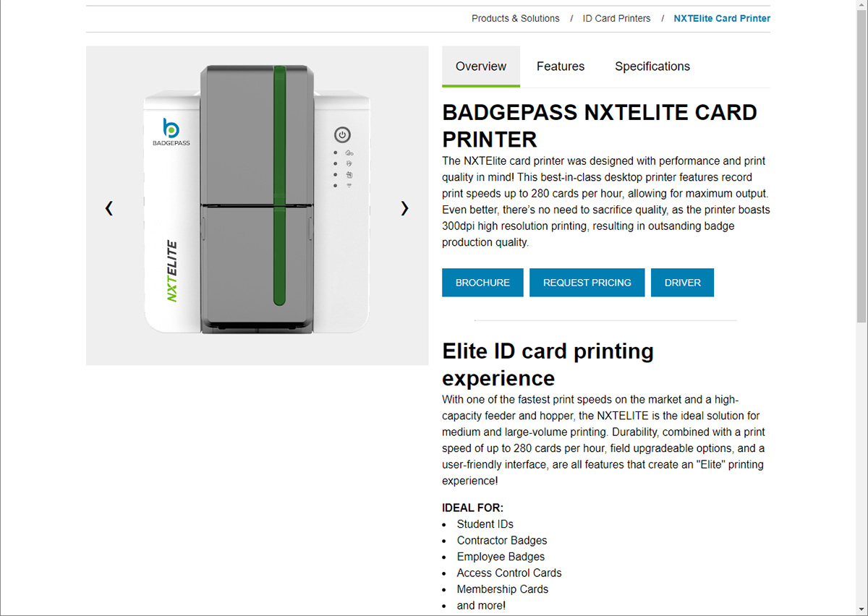868x616 pixels.
Task: Click the previous image arrow in carousel
Action: 109,208
